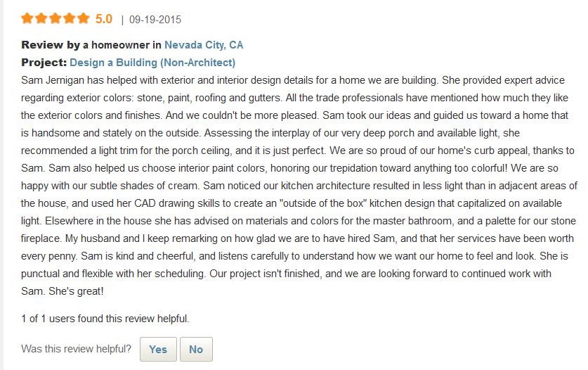Click the second orange rating star
This screenshot has width=588, height=370.
tap(41, 18)
